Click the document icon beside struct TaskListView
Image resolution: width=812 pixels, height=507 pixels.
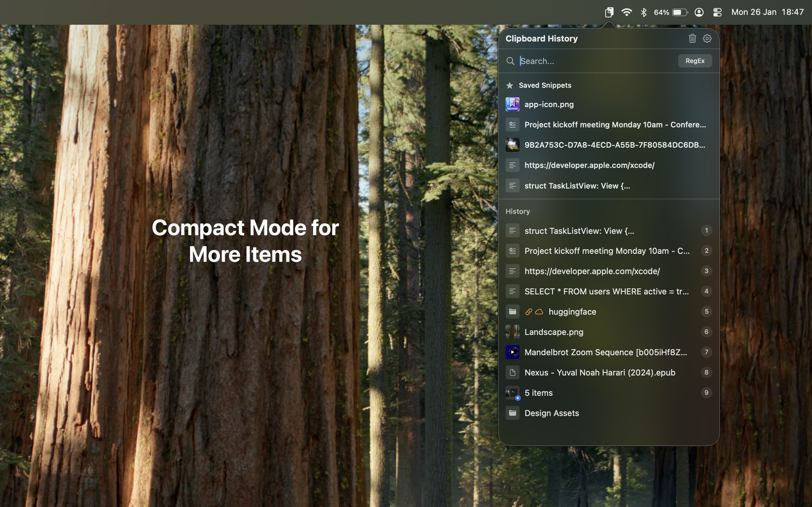(x=512, y=185)
